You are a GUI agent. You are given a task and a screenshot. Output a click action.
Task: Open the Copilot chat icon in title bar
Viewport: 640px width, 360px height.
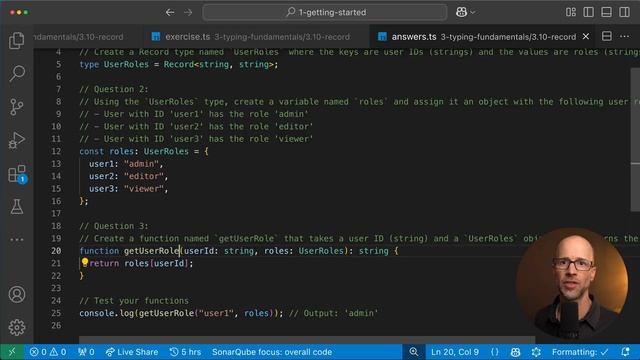pos(461,12)
